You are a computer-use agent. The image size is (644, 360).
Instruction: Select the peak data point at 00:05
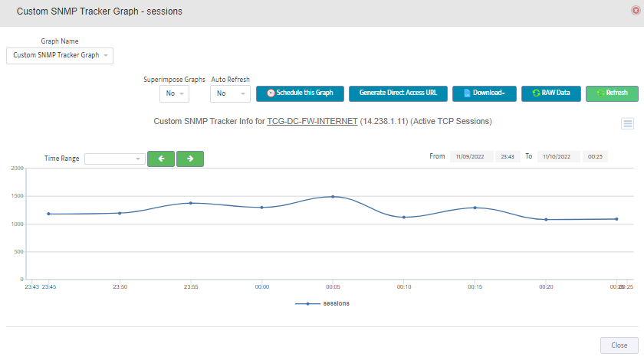(333, 197)
